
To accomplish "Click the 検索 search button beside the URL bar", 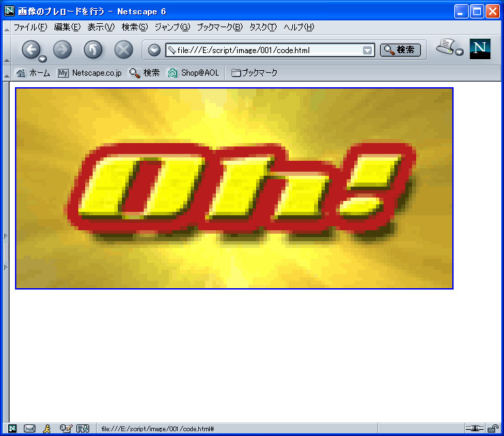I will (400, 50).
